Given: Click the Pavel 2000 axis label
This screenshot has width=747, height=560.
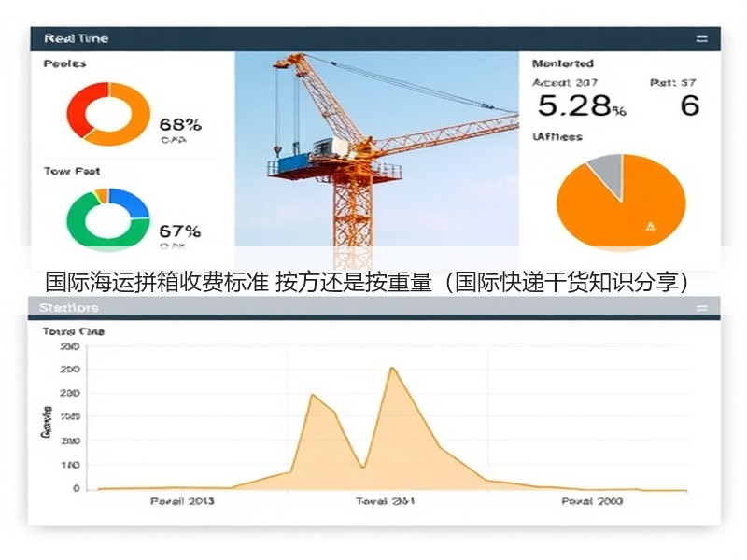Looking at the screenshot, I should click(x=592, y=501).
